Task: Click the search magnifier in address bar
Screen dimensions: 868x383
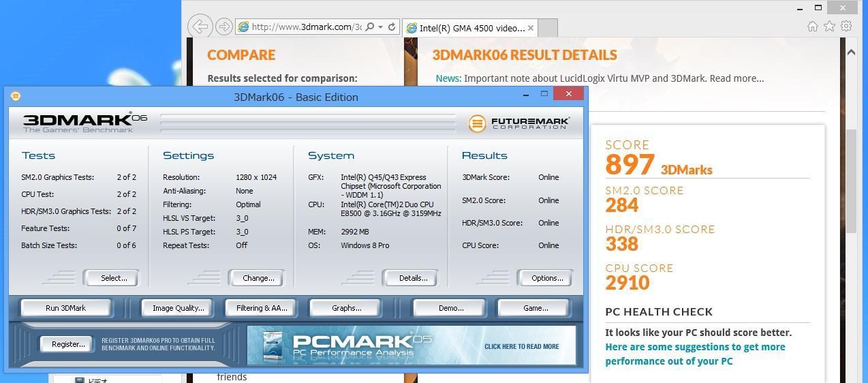Action: pos(369,27)
